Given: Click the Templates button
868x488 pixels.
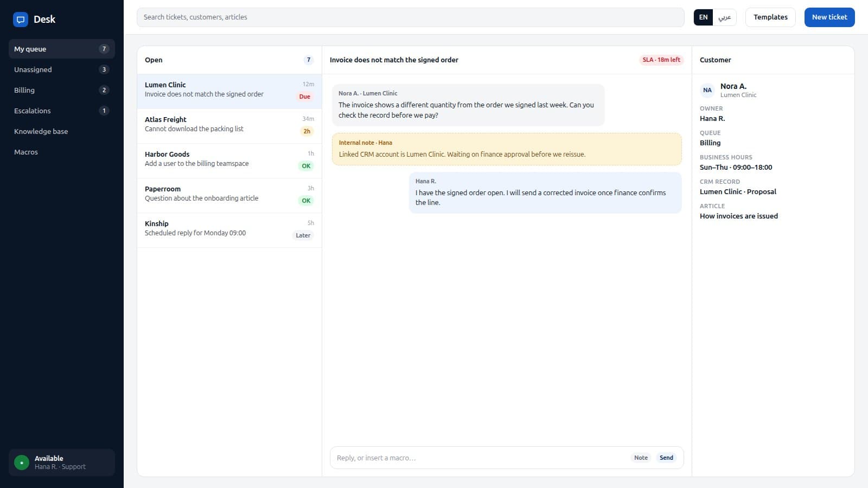Looking at the screenshot, I should 770,17.
